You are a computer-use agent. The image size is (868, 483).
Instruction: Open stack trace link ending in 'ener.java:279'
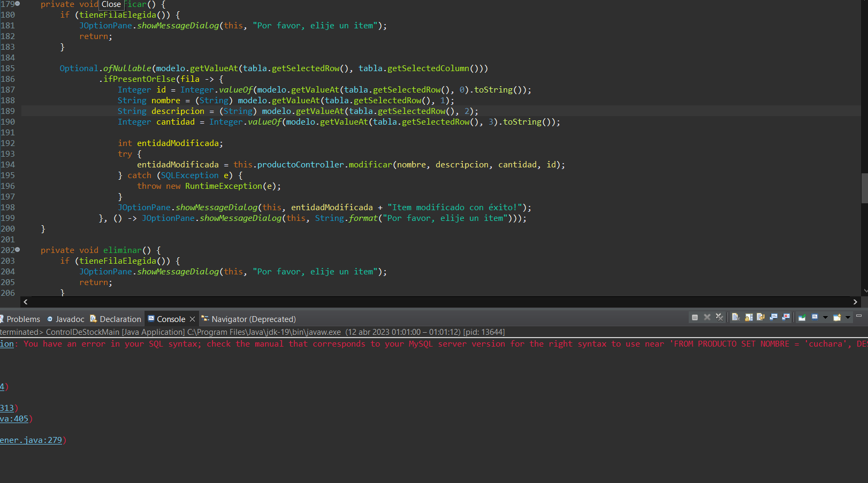click(31, 440)
